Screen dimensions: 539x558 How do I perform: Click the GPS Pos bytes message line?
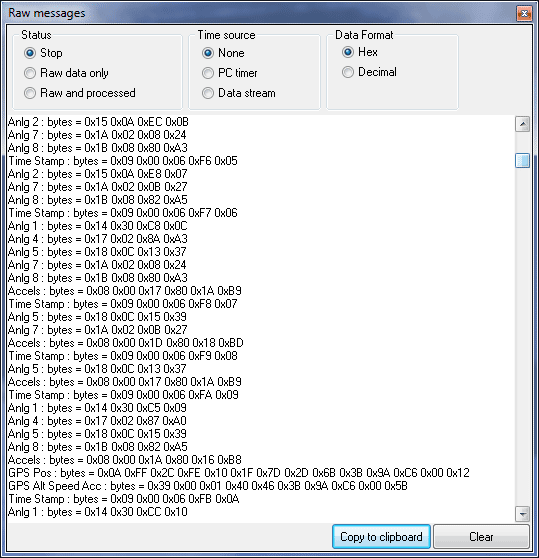click(x=239, y=473)
